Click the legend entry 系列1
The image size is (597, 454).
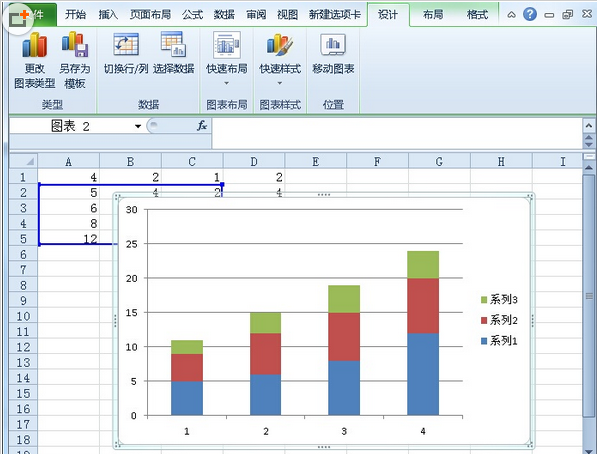coord(499,340)
